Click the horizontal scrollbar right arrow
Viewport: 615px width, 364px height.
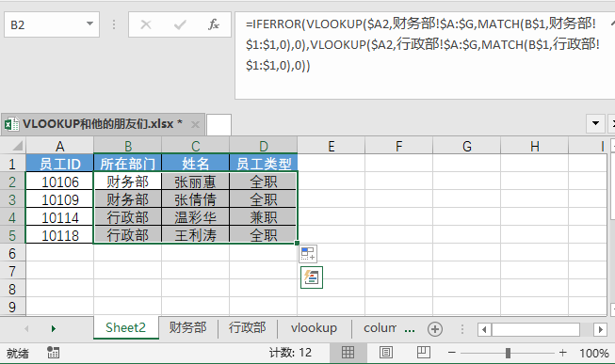tap(600, 329)
